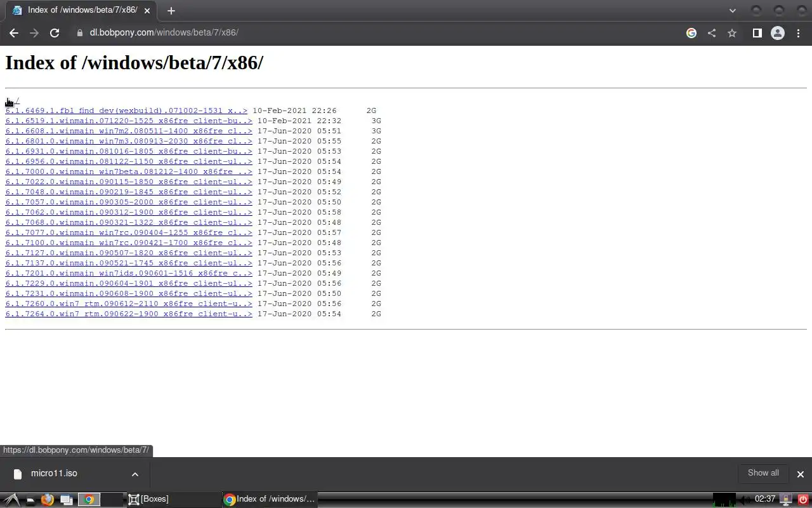This screenshot has height=508, width=812.
Task: Click the date 10-Feb-2021 22:32
Action: 299,121
